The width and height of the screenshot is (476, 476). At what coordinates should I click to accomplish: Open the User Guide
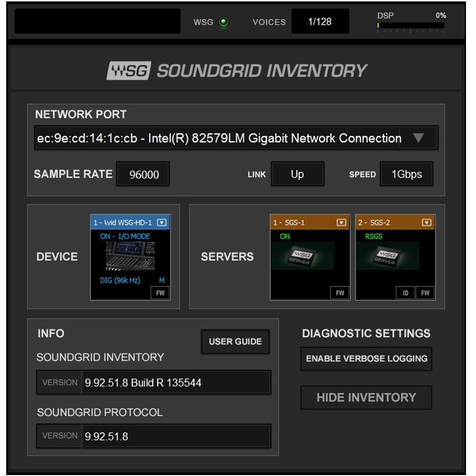[x=235, y=341]
